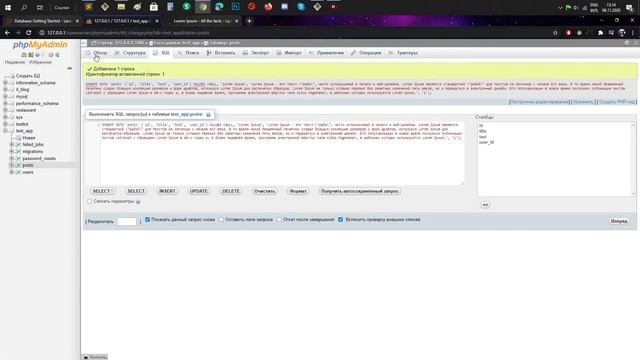Expand the mysql database node
This screenshot has width=640, height=360.
tap(6, 97)
